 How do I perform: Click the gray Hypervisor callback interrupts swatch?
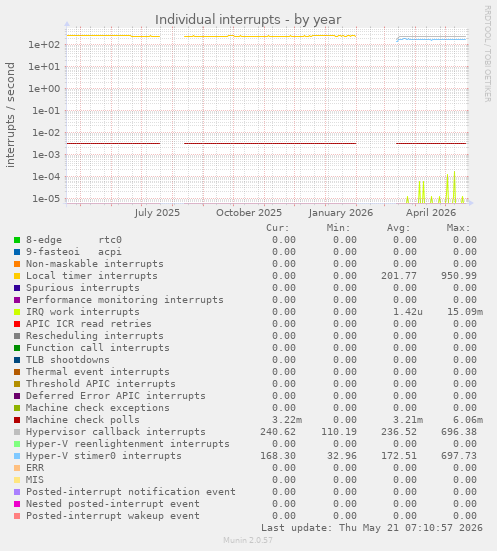click(x=17, y=432)
